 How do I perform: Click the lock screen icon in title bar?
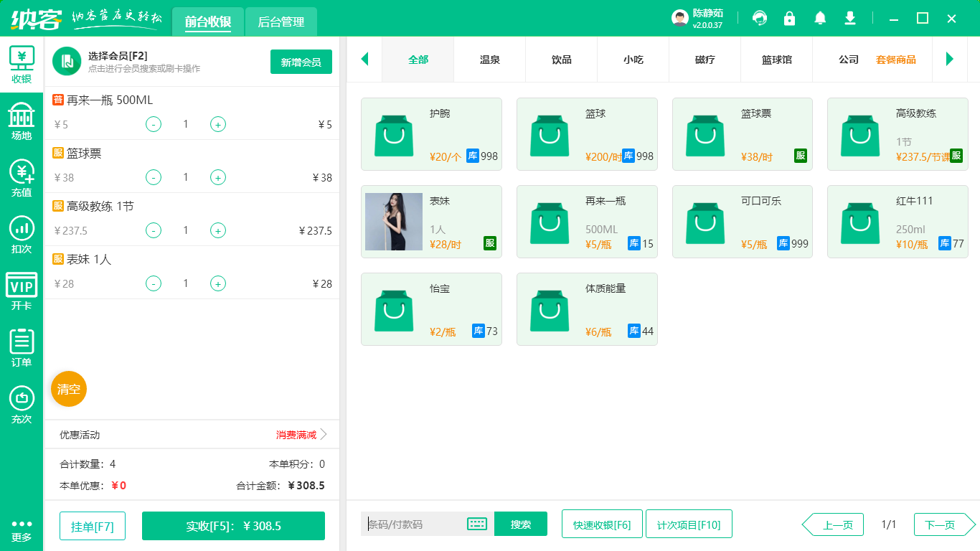[789, 18]
